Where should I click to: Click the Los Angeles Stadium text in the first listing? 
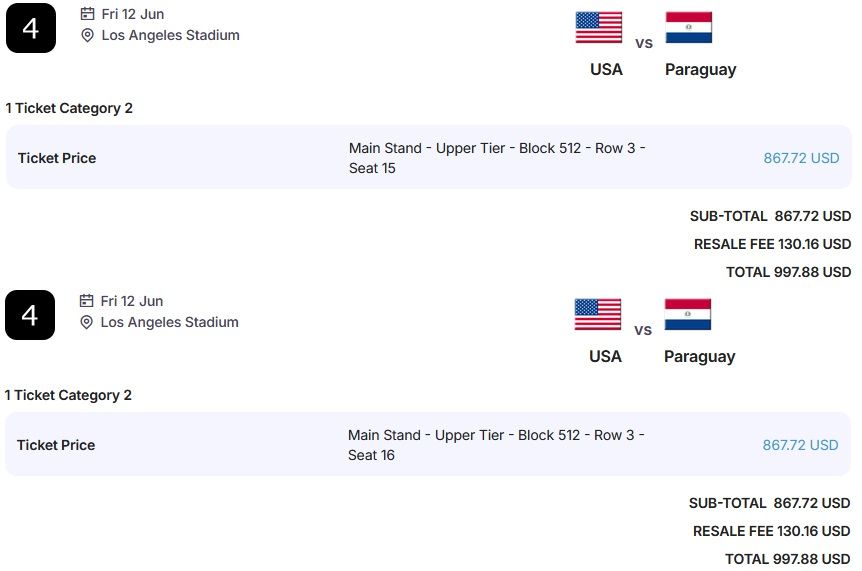pyautogui.click(x=170, y=35)
